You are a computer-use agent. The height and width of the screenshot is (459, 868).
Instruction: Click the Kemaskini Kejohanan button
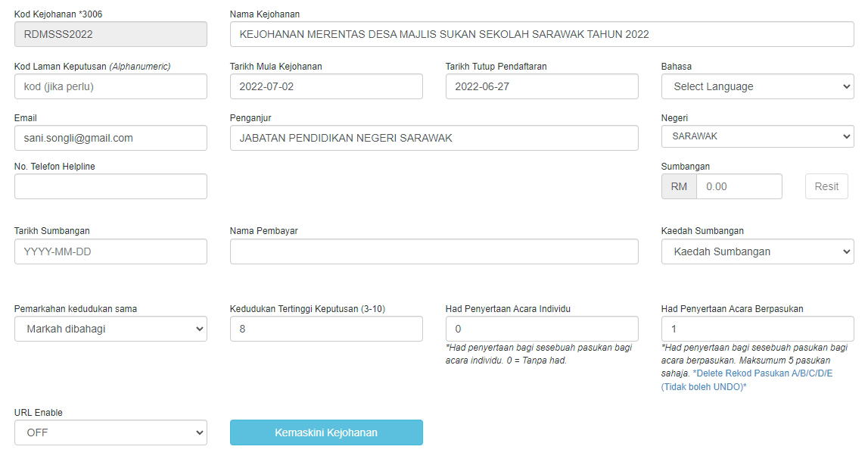point(326,432)
